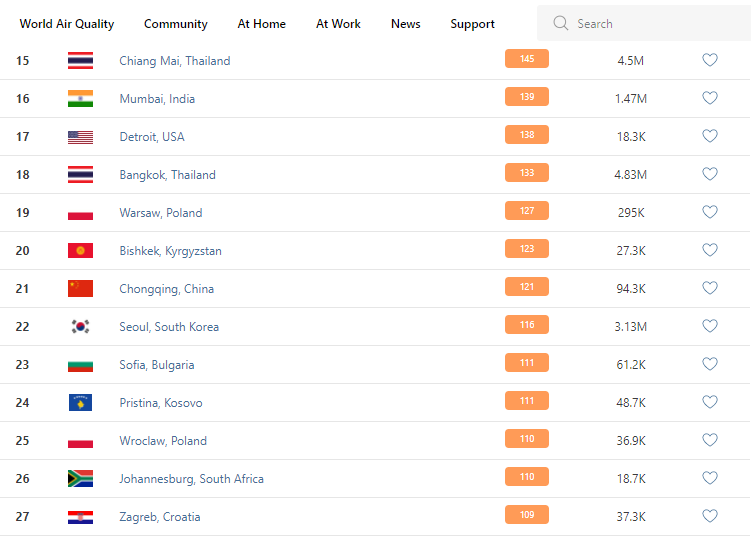751x542 pixels.
Task: Click the Kyrgyzstan flag icon
Action: point(80,250)
